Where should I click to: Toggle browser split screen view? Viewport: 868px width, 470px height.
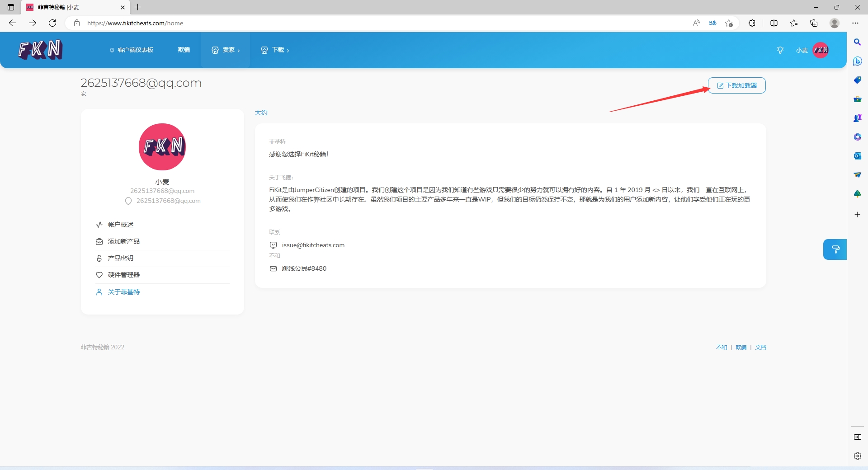coord(774,23)
